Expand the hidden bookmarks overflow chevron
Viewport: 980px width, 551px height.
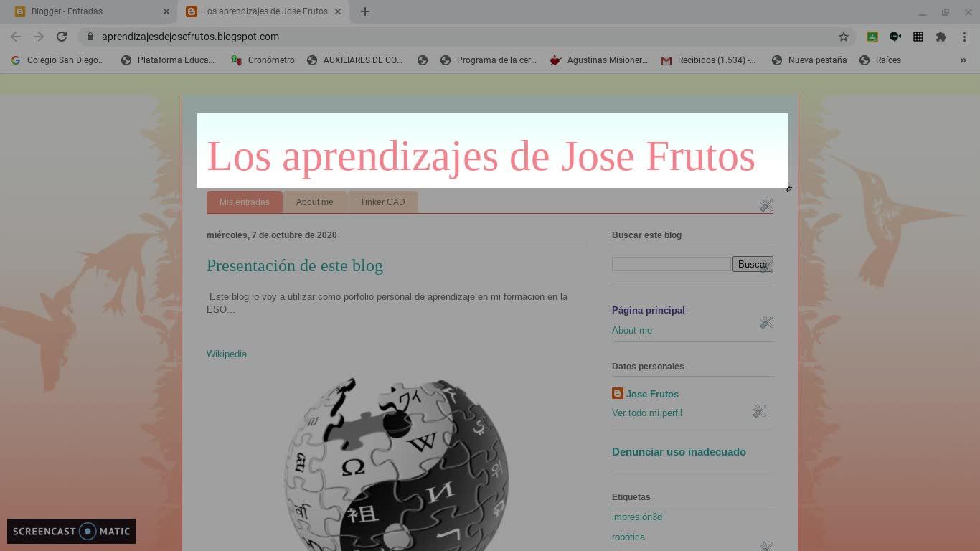(x=963, y=60)
